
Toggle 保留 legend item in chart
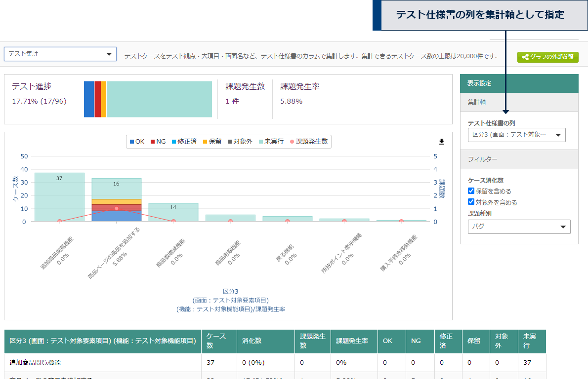[212, 142]
